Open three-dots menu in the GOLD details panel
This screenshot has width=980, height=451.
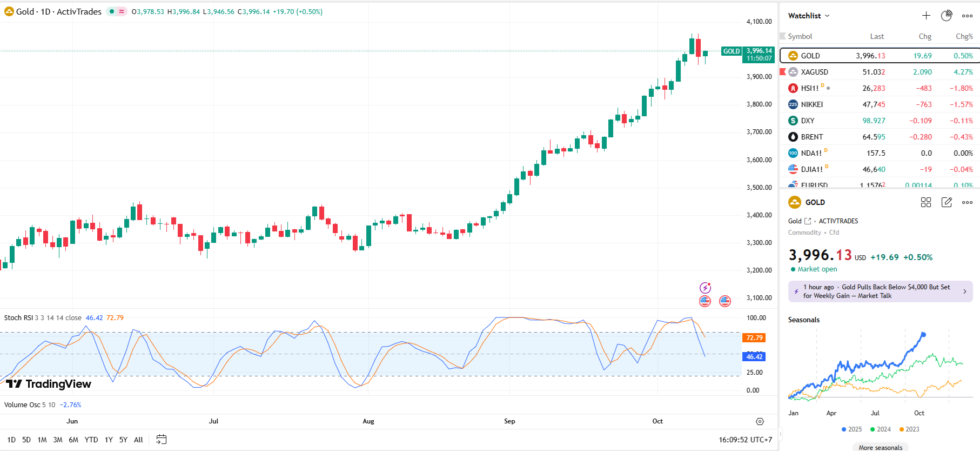point(967,202)
